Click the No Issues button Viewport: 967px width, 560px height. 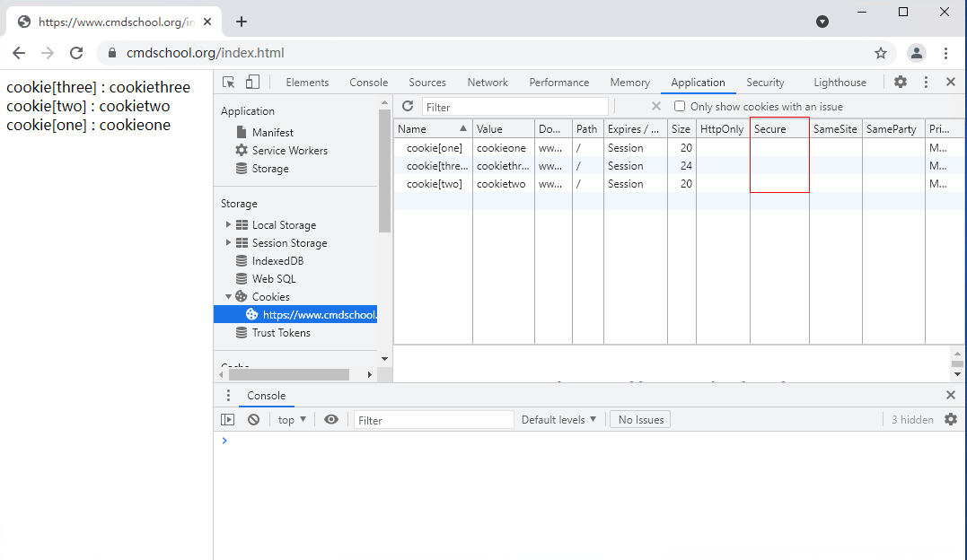pos(639,419)
